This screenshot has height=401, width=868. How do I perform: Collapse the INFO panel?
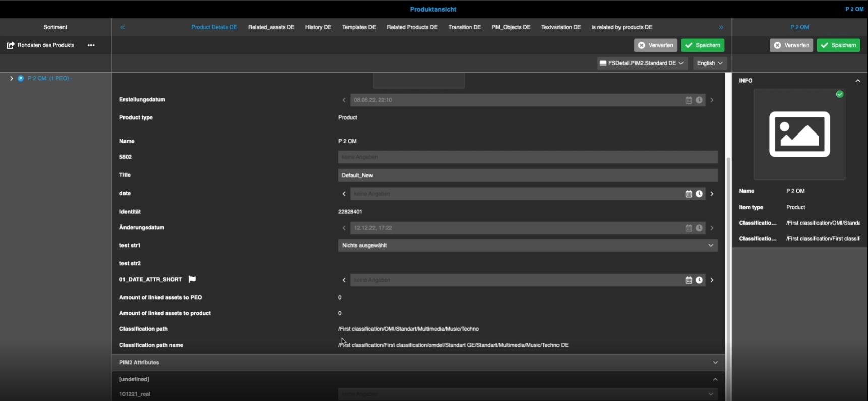(857, 81)
